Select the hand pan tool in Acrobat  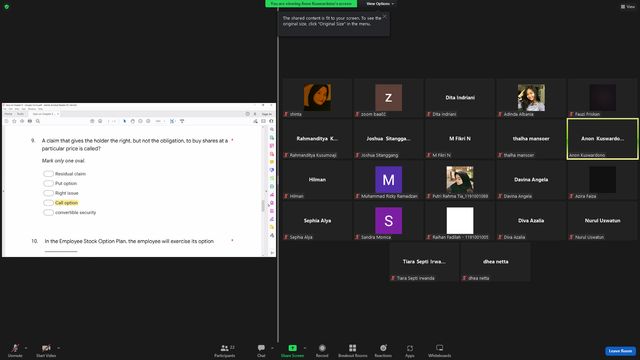[x=133, y=121]
